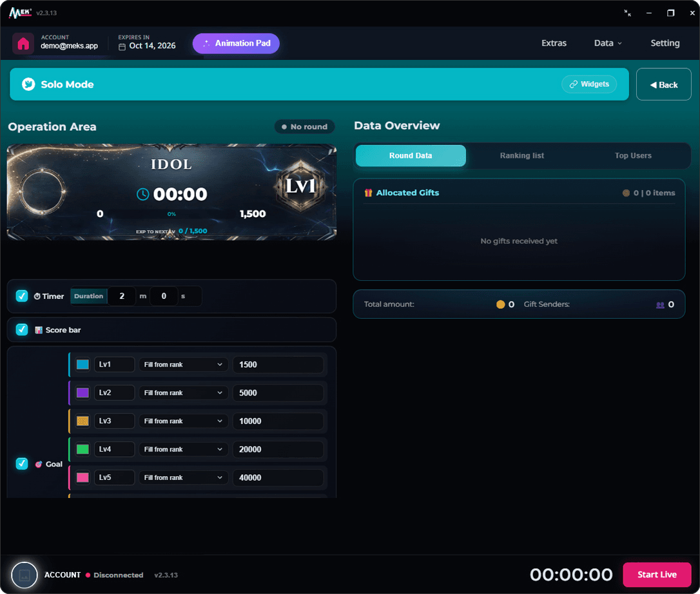Click the compact-mode arrows icon in title bar
The image size is (700, 594).
627,13
